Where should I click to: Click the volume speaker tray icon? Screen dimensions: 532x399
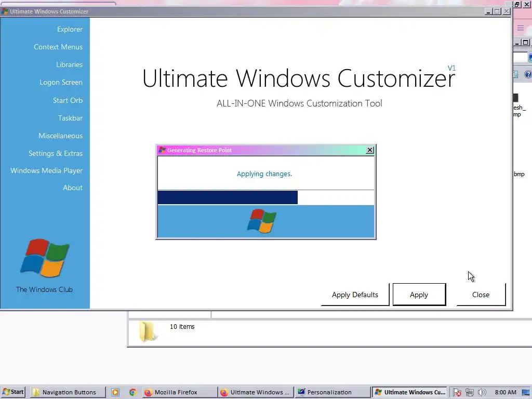(482, 392)
